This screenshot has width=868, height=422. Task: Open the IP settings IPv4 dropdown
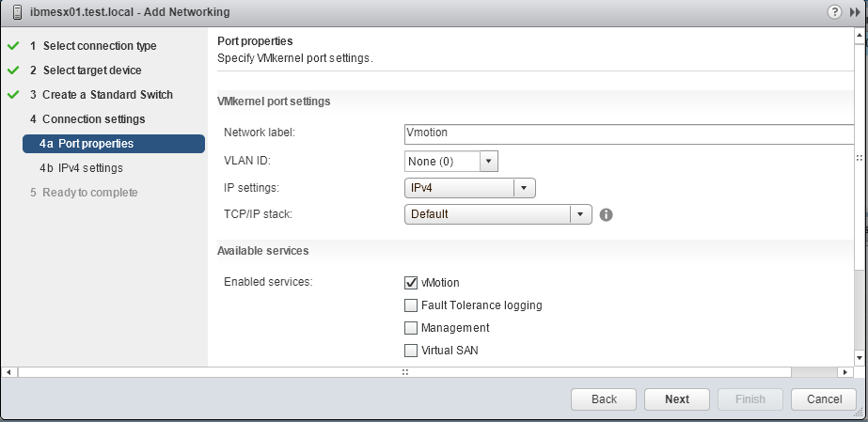coord(470,188)
